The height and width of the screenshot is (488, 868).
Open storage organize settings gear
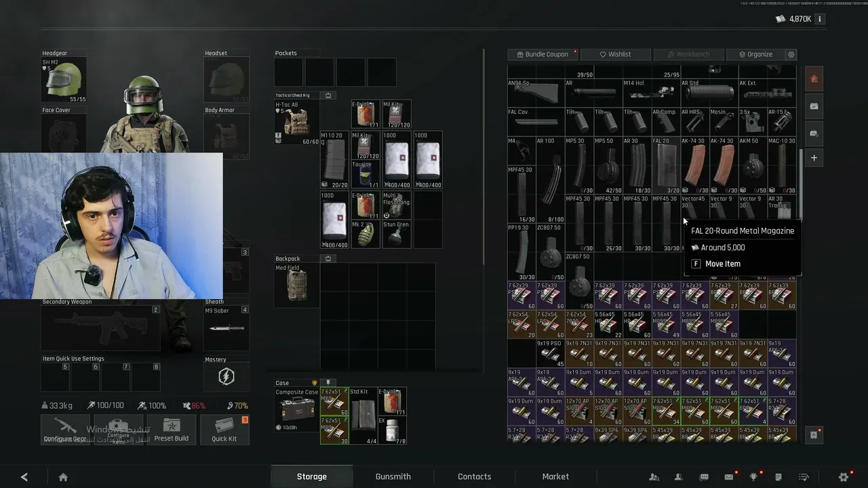point(791,54)
